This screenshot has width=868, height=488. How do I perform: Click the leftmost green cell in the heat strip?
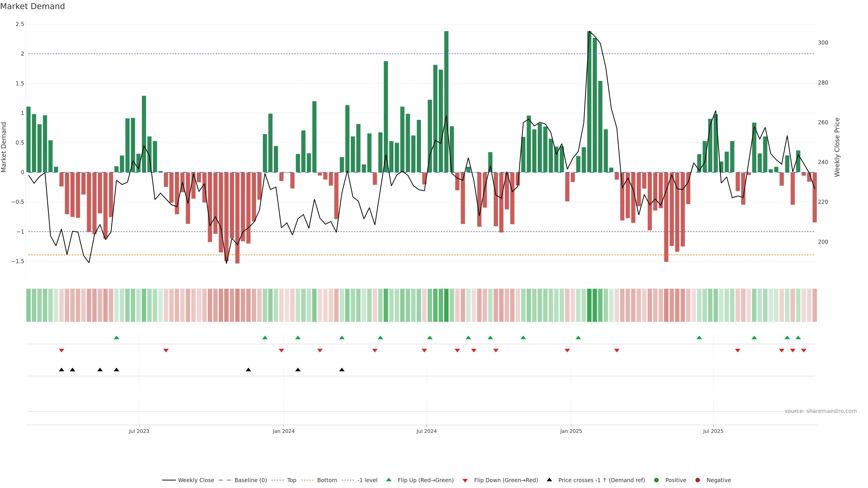point(28,305)
